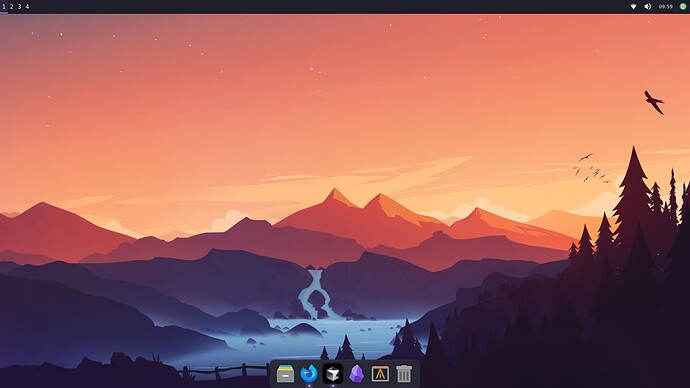Viewport: 690px width, 388px height.
Task: Switch to workspace 2
Action: 11,7
